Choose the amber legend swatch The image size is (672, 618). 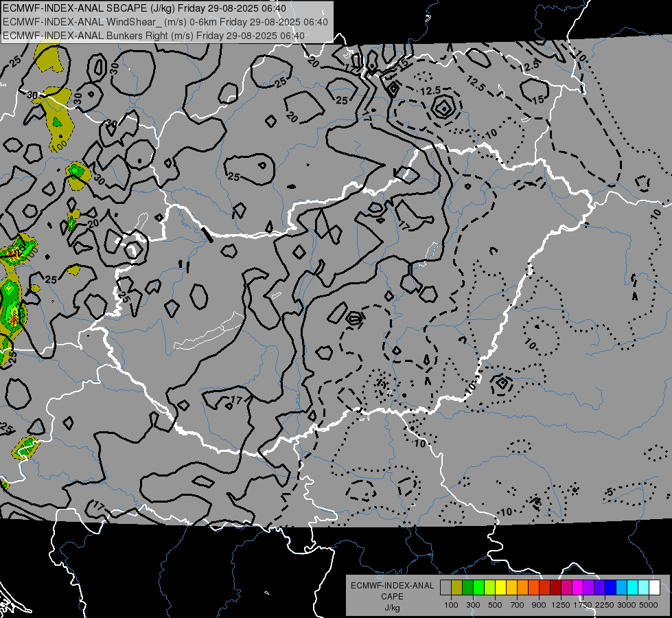point(511,588)
